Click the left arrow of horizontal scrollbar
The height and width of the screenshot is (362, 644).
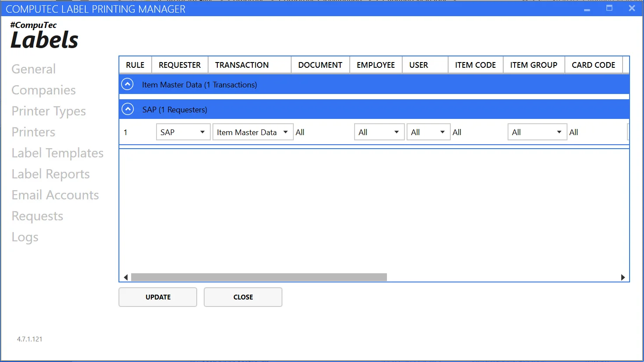pos(126,277)
